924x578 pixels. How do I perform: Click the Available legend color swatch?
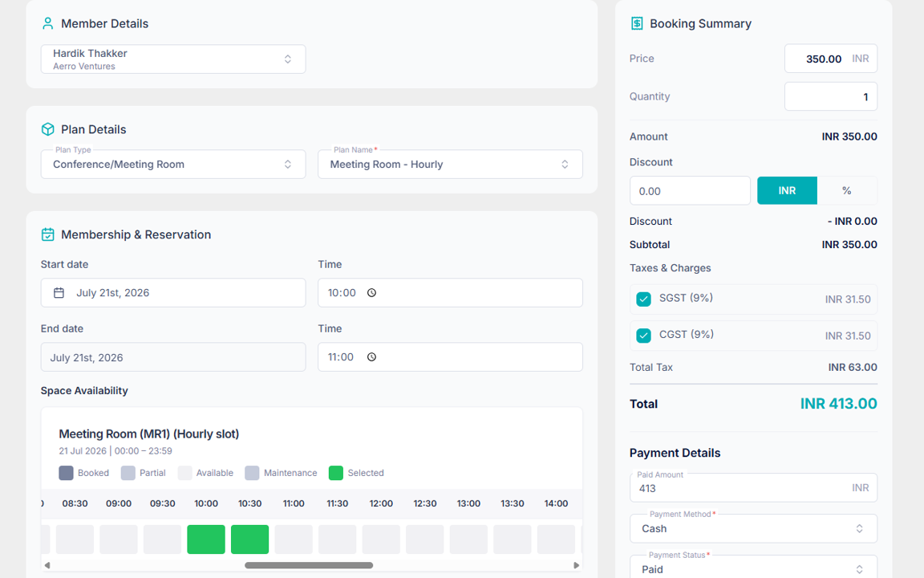tap(185, 473)
